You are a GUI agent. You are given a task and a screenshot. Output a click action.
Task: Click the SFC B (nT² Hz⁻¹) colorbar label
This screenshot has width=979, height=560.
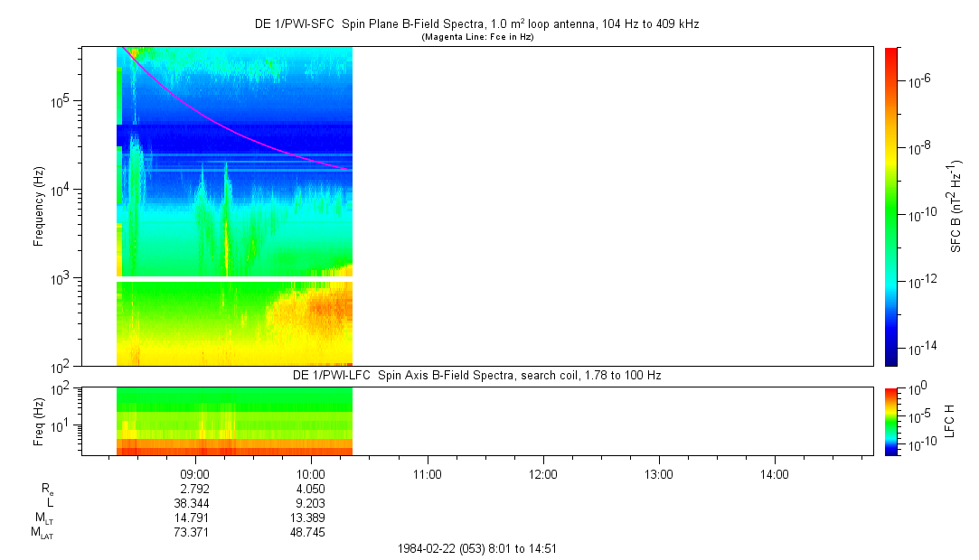pyautogui.click(x=956, y=206)
